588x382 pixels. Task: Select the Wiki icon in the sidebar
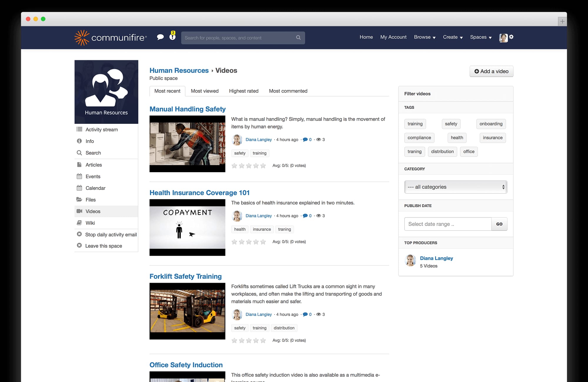point(79,223)
